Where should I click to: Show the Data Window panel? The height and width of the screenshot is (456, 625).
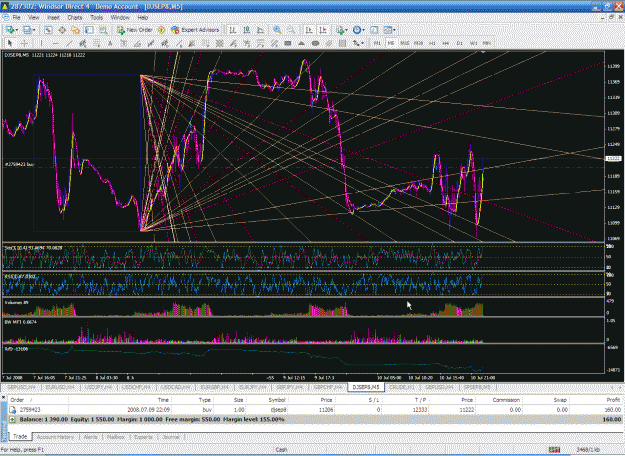click(62, 30)
